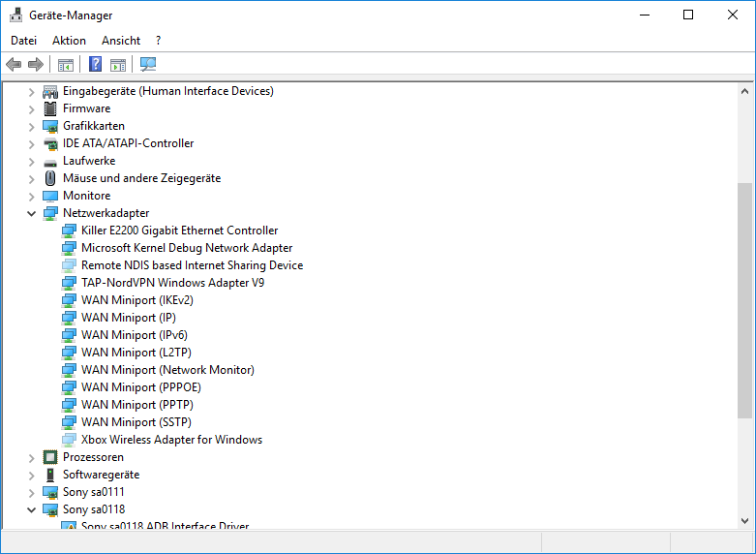
Task: Open the ? help menu
Action: 158,41
